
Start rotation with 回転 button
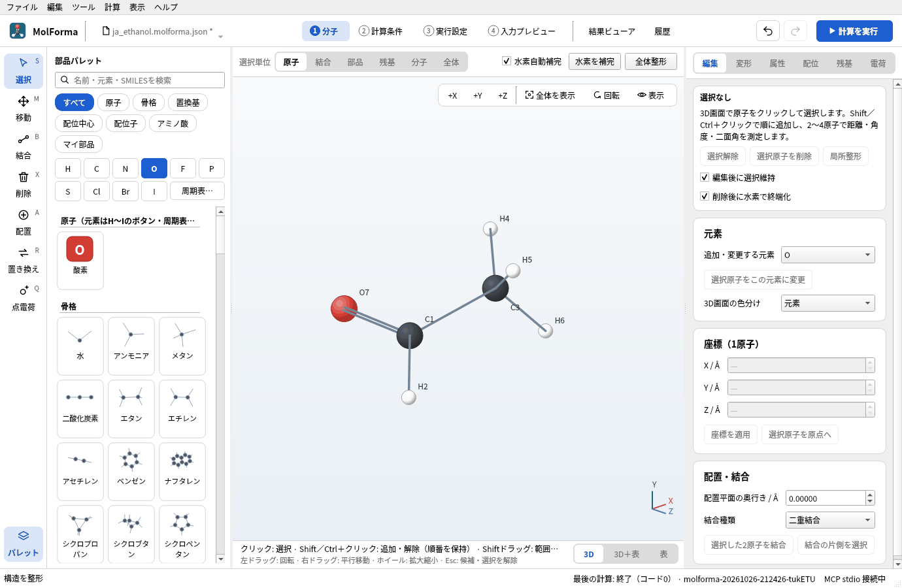click(x=607, y=95)
